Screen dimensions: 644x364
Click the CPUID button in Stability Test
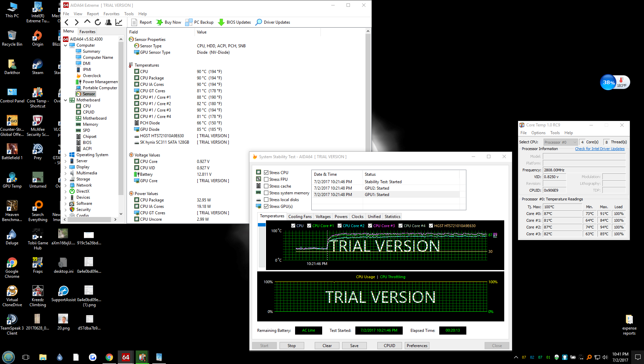(x=390, y=346)
